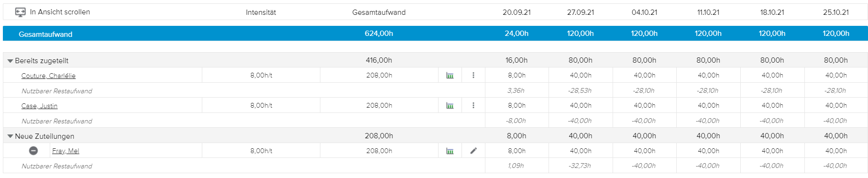Collapse the Bereits zugeteilt section
Screen dimensions: 868x178
coord(10,61)
